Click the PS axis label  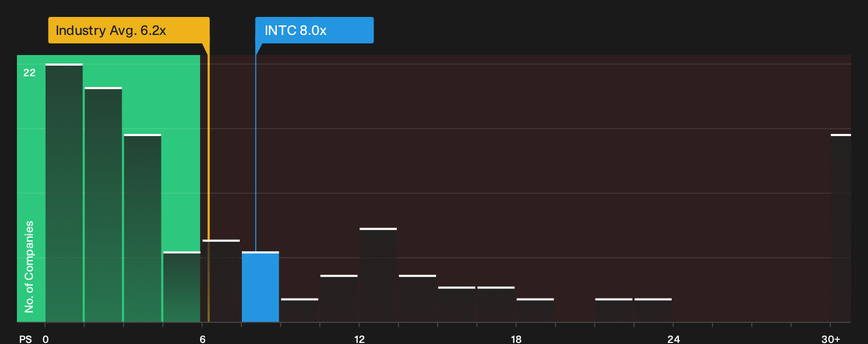25,339
